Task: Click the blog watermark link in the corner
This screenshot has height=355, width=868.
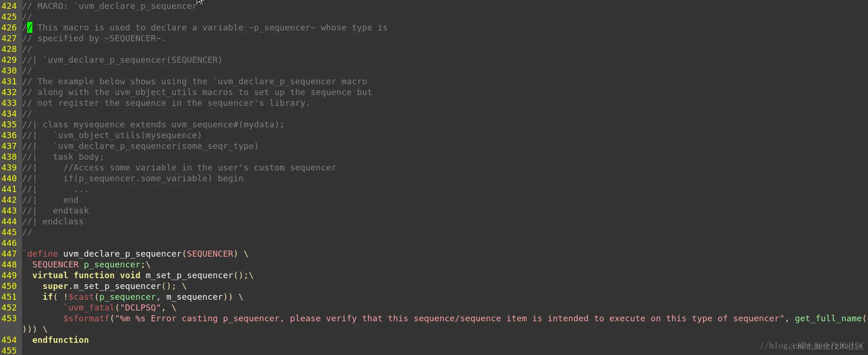Action: coord(811,346)
